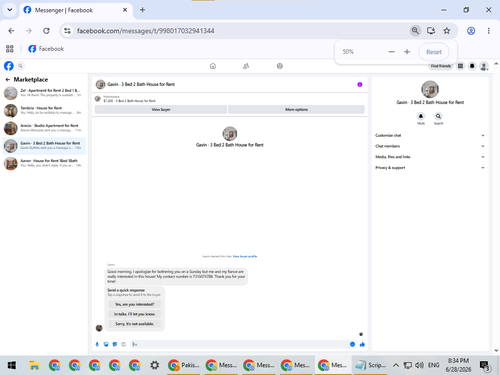Open a new browser tab

(x=142, y=10)
